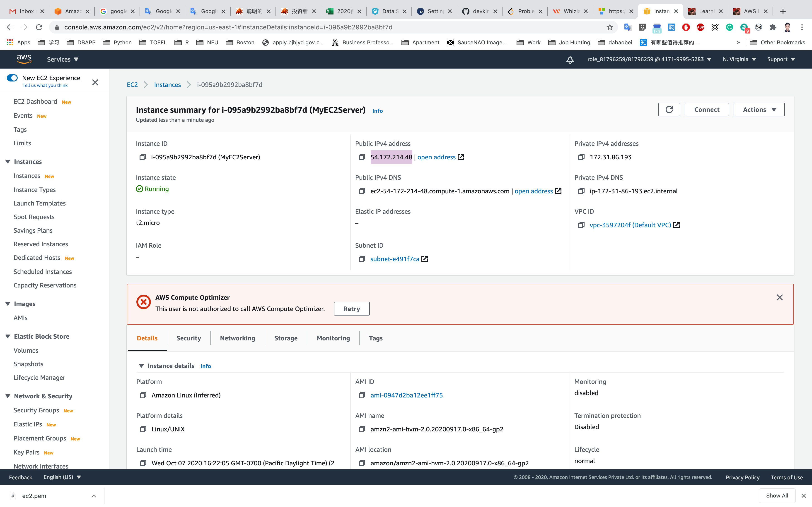Copy the AMI ID value
Viewport: 812px width, 507px height.
point(362,395)
